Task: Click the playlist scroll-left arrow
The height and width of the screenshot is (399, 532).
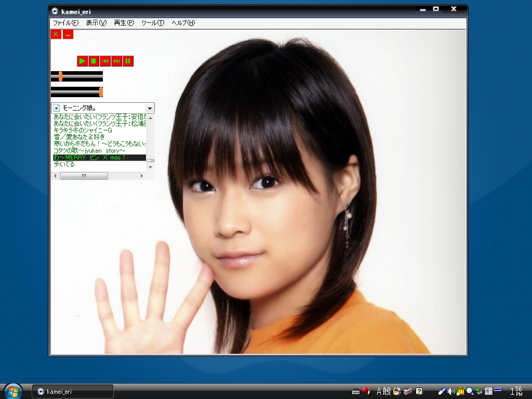Action: (55, 176)
